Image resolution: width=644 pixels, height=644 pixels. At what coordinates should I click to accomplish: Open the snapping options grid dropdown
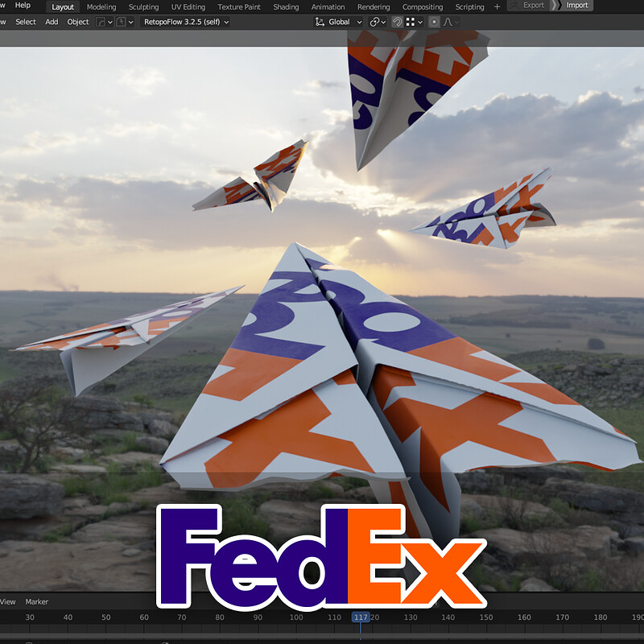pos(414,22)
